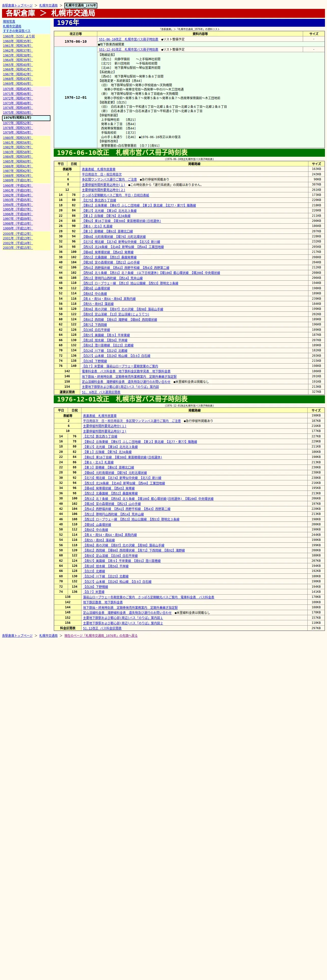Open the standalone 【白23】北郷線 link
The height and width of the screenshot is (980, 327).
(94, 571)
